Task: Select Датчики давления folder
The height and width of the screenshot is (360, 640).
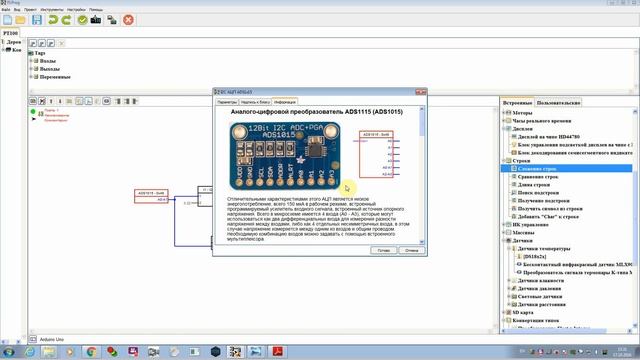Action: tap(539, 289)
